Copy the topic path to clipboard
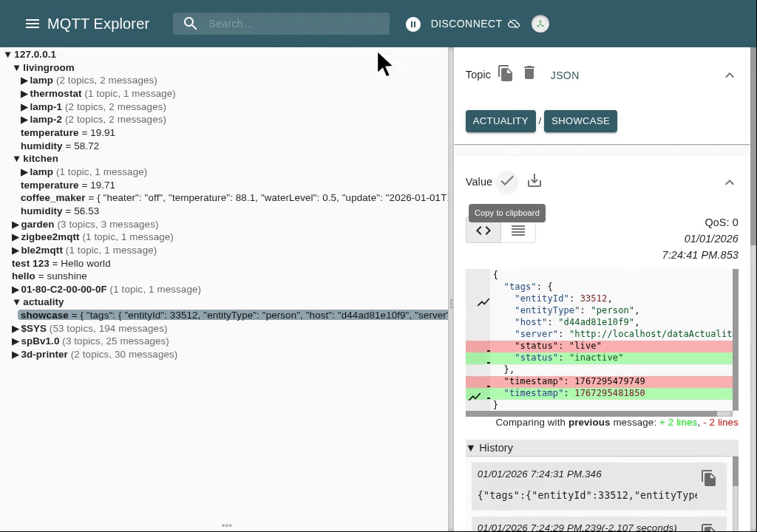The width and height of the screenshot is (757, 532). (506, 74)
